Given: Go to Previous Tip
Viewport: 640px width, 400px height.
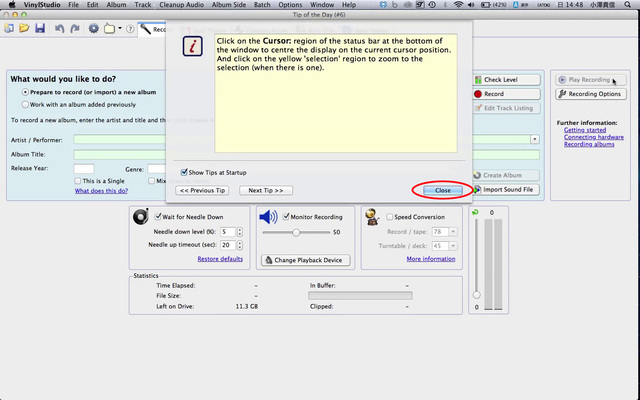Looking at the screenshot, I should pos(202,190).
